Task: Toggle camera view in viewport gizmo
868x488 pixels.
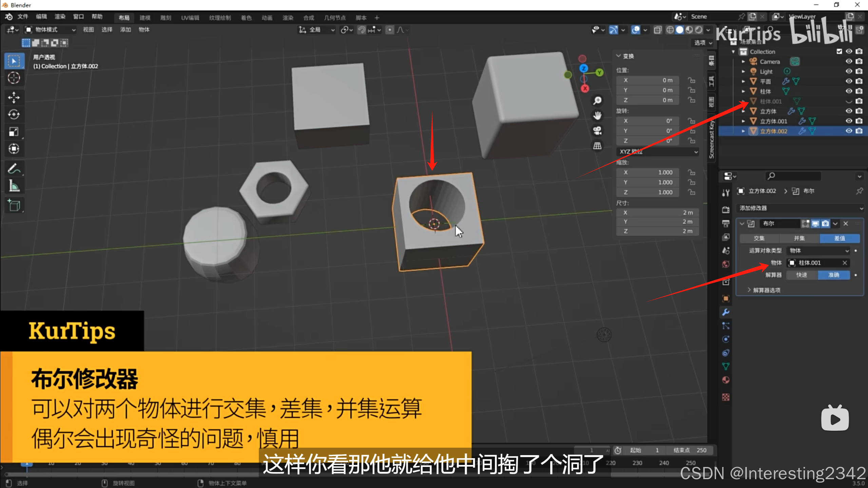Action: click(x=597, y=130)
